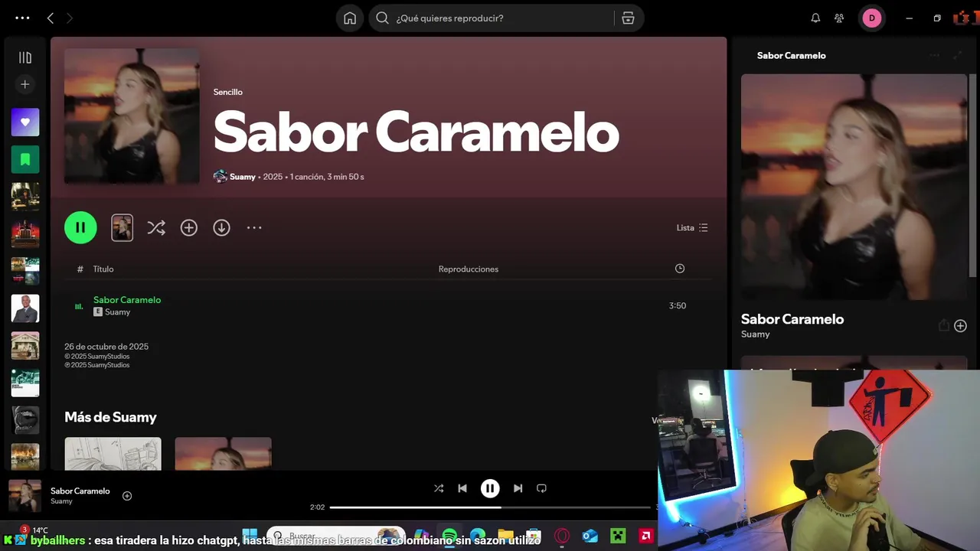Open the Windows Start menu
The width and height of the screenshot is (980, 551).
[x=250, y=536]
